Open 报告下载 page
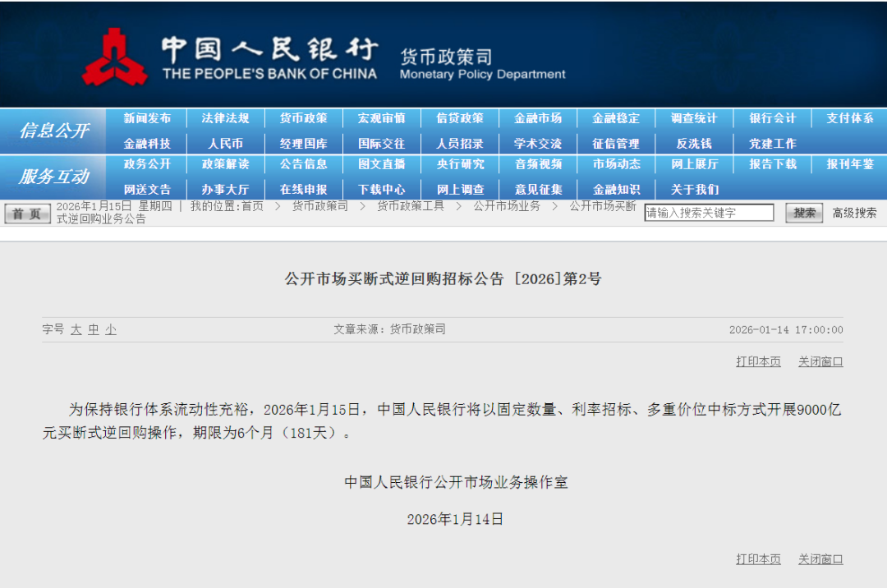887x588 pixels. pyautogui.click(x=772, y=164)
